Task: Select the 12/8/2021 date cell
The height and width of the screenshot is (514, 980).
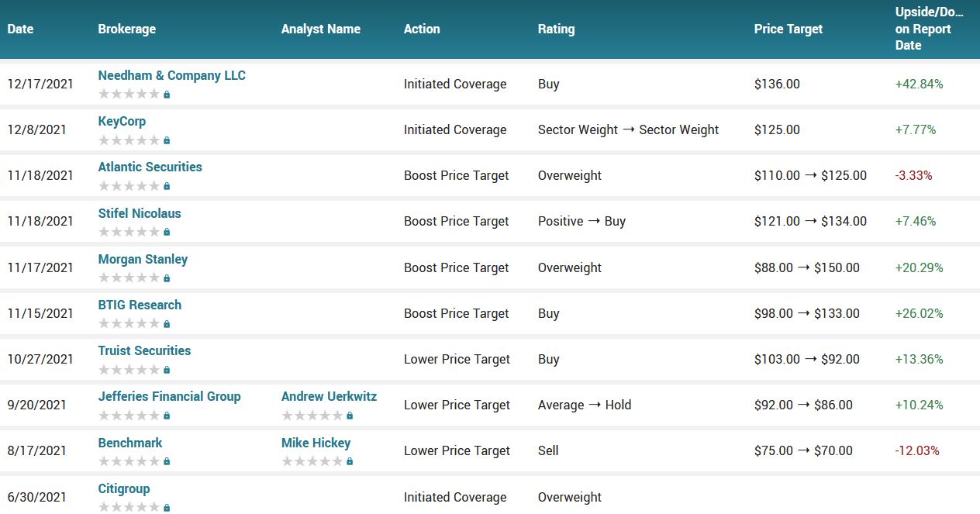Action: (37, 129)
